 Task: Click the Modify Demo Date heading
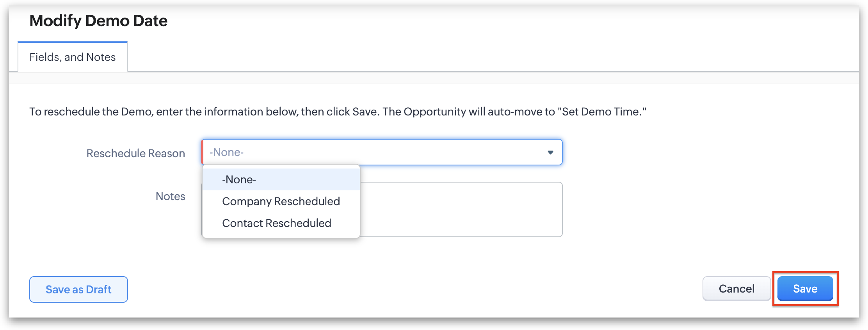(98, 21)
